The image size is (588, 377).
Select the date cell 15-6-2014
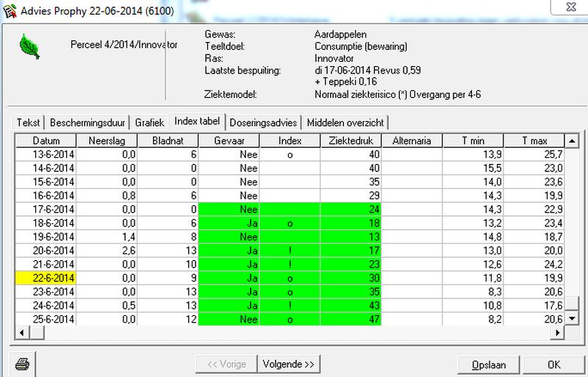click(x=46, y=182)
